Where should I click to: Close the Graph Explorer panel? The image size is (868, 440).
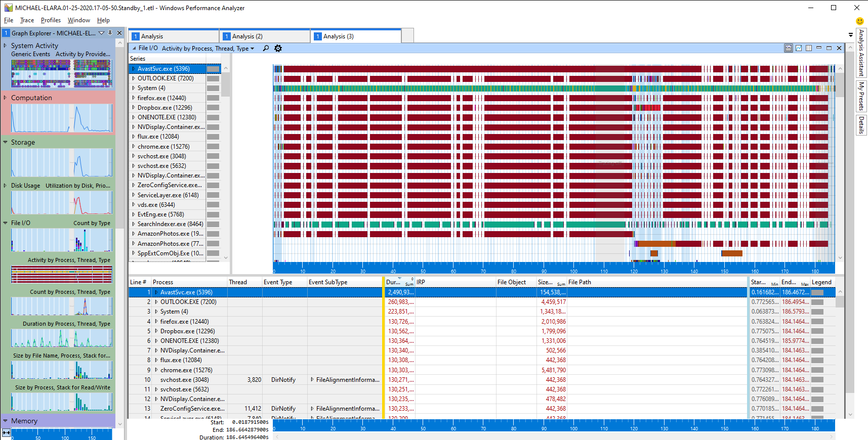click(x=119, y=33)
